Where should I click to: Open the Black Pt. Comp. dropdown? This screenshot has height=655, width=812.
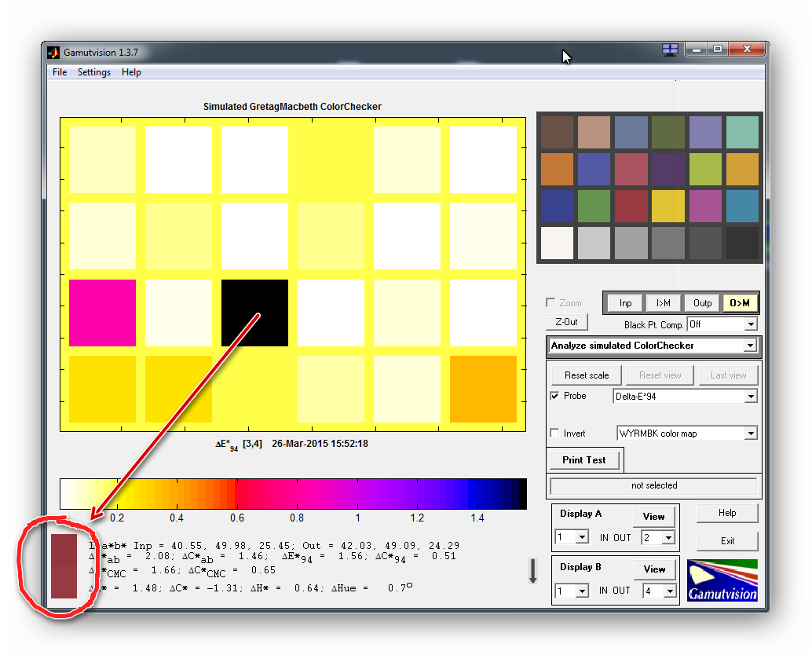pos(750,324)
